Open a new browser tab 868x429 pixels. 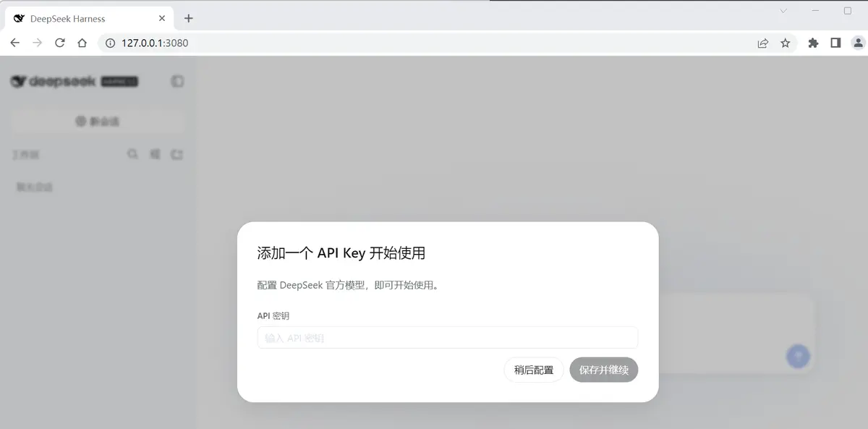coord(189,18)
